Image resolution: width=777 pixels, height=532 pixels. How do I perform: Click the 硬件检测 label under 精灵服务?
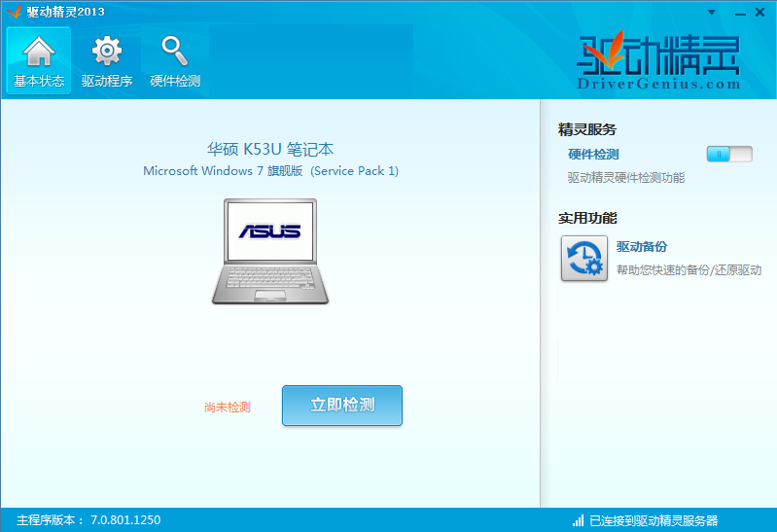[593, 154]
